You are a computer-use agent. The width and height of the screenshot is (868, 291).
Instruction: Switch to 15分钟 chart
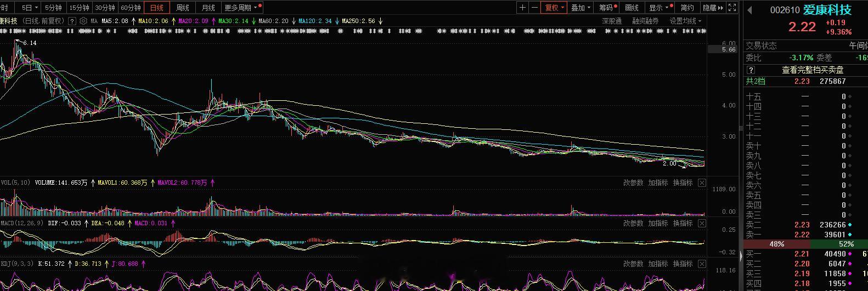pos(79,8)
